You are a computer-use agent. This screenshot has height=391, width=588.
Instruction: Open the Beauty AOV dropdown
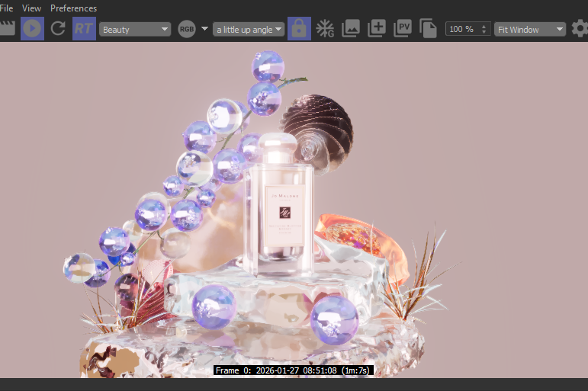[135, 29]
